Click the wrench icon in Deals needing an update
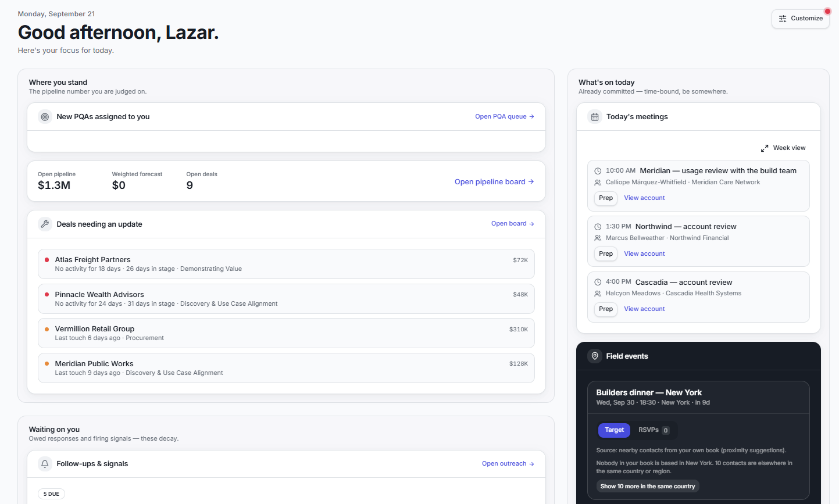Image resolution: width=839 pixels, height=504 pixels. [45, 224]
